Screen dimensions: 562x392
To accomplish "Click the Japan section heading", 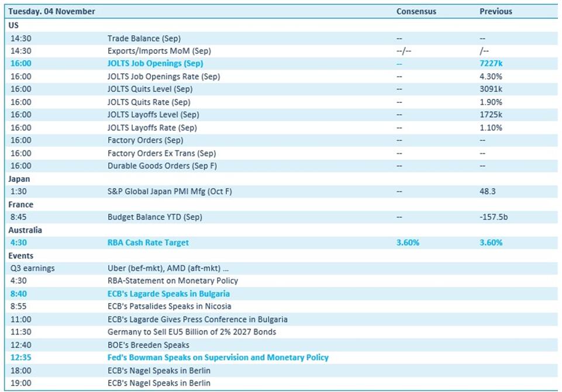I will pyautogui.click(x=19, y=179).
